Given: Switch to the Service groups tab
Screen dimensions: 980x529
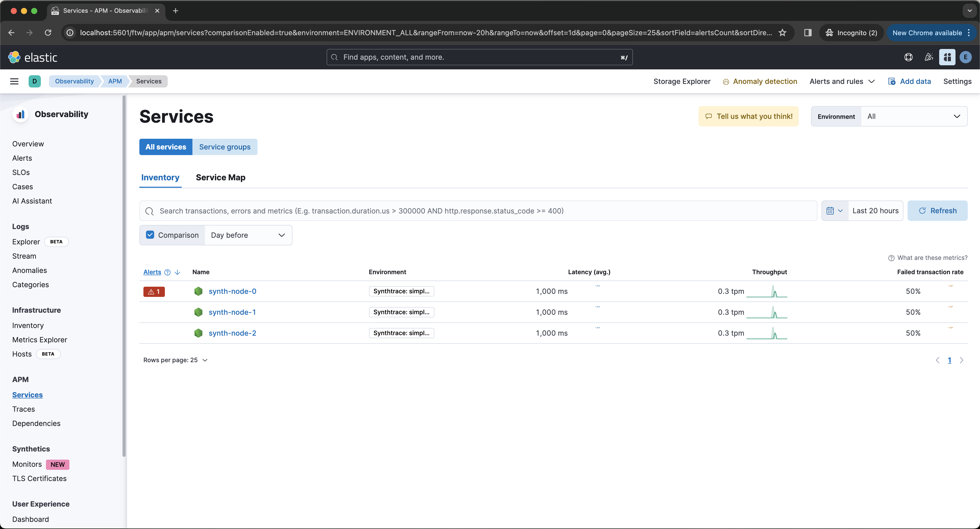Looking at the screenshot, I should (x=225, y=147).
